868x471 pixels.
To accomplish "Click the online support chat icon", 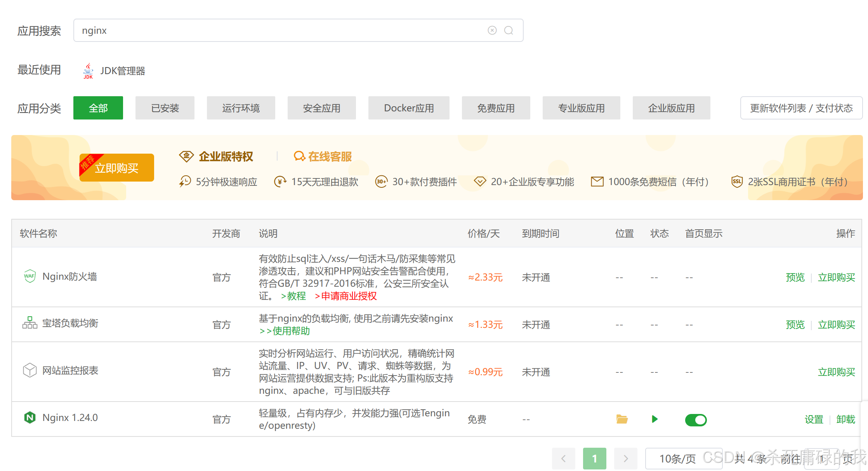I will coord(299,156).
